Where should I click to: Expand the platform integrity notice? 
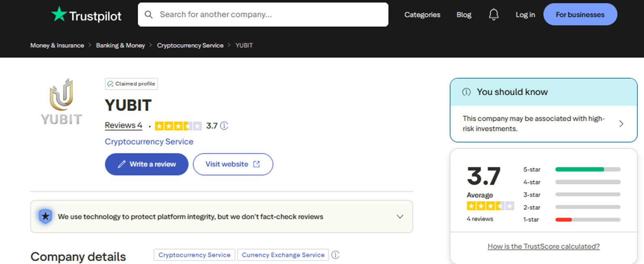click(400, 217)
